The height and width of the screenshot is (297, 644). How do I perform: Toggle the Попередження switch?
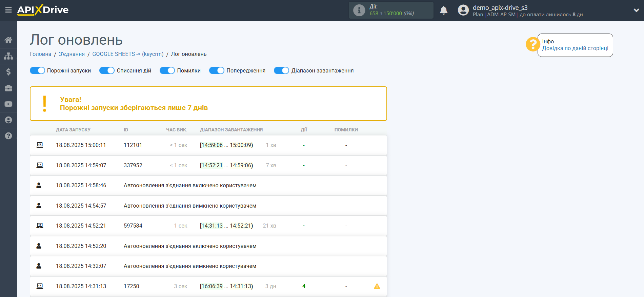[x=217, y=70]
